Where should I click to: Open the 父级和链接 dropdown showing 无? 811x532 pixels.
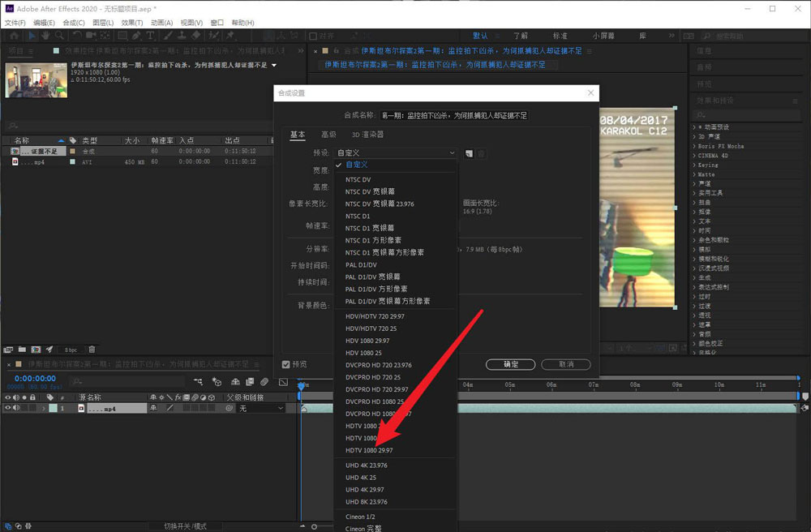(260, 408)
